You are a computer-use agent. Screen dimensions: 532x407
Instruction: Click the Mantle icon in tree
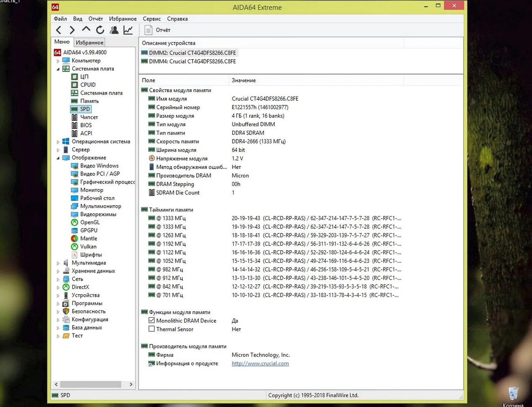pyautogui.click(x=75, y=238)
